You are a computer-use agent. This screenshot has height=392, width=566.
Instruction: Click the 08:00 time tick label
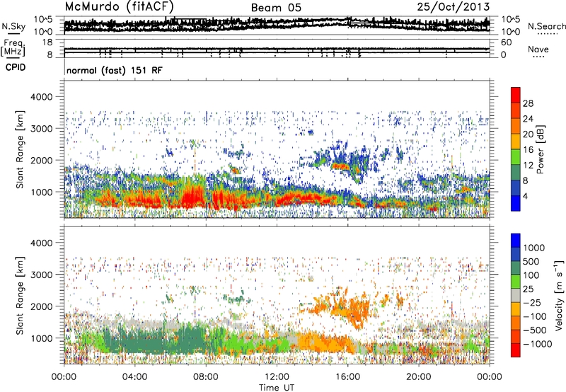click(206, 377)
